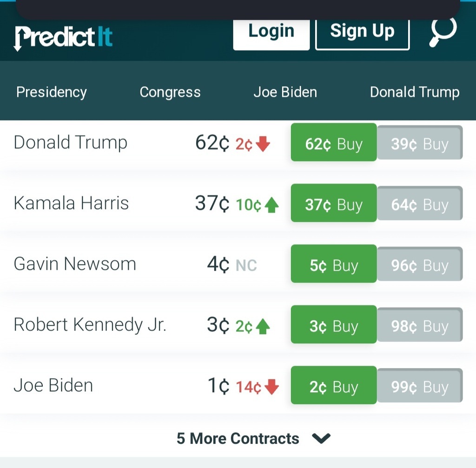Image resolution: width=476 pixels, height=468 pixels.
Task: Click the red down arrow beside Donald Trump
Action: tap(263, 144)
